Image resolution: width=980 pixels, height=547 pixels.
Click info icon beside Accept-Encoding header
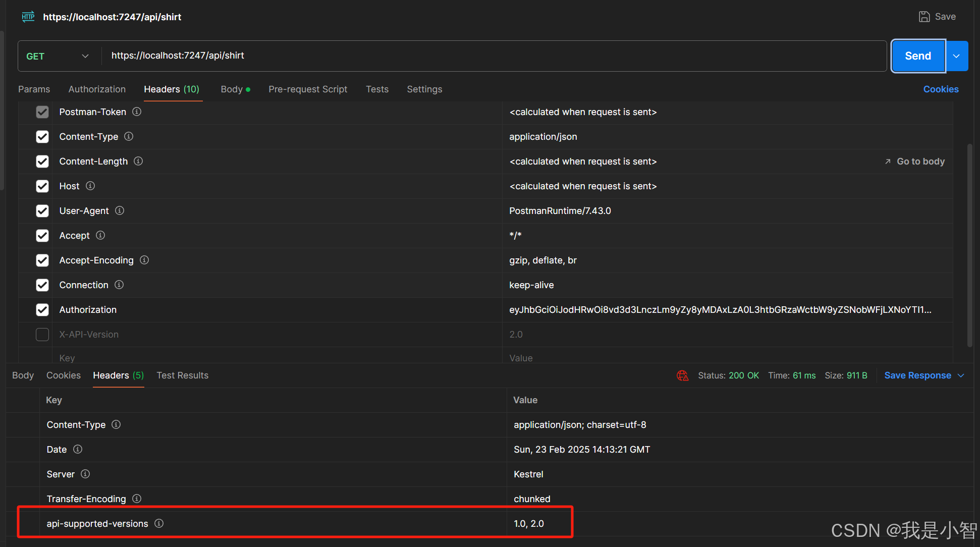point(144,260)
